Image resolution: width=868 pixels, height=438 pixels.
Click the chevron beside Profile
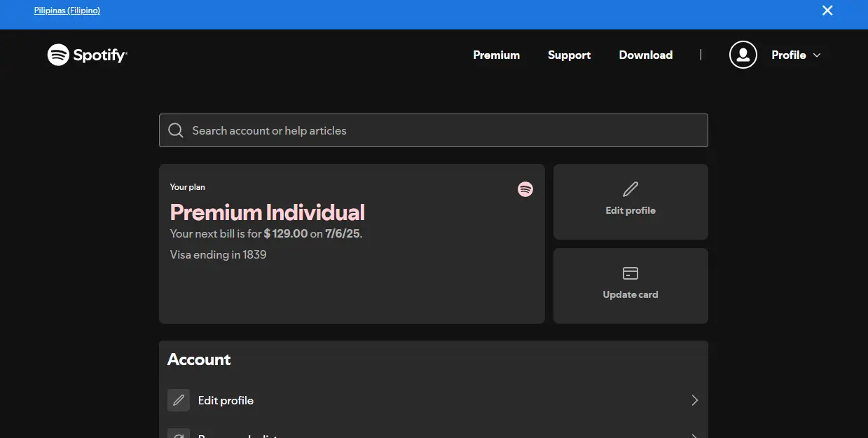click(816, 55)
